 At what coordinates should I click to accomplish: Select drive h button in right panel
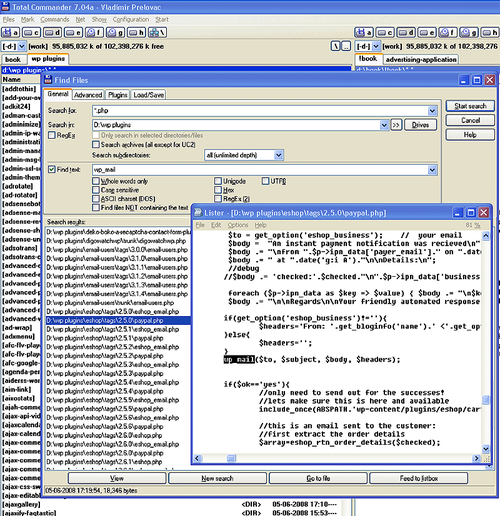[x=489, y=32]
